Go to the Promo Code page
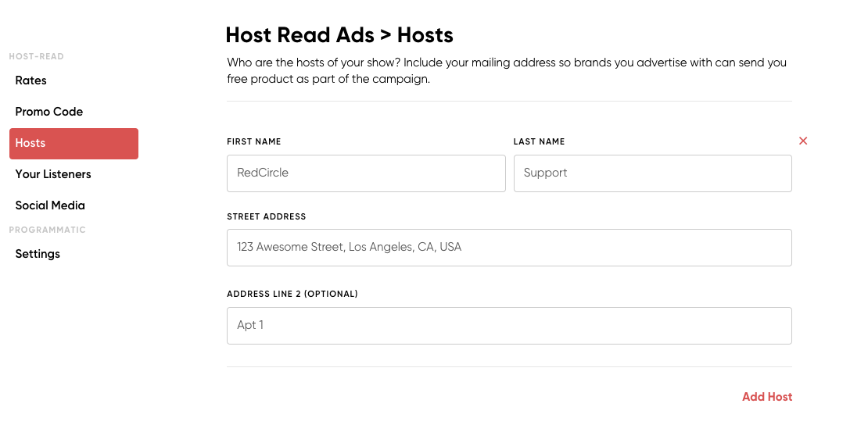This screenshot has height=425, width=868. [49, 112]
